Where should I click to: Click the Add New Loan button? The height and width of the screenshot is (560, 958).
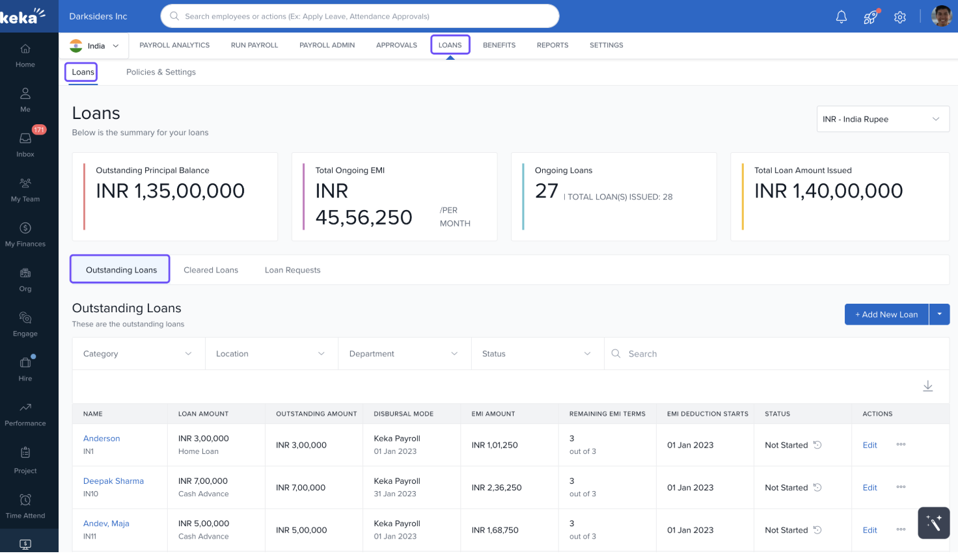pyautogui.click(x=886, y=314)
